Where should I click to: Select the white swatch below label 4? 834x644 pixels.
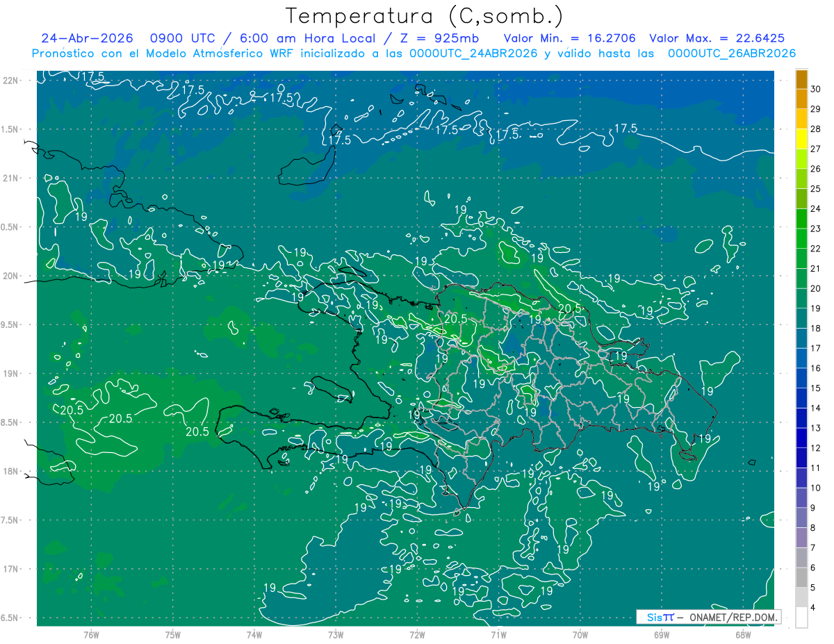[x=801, y=618]
